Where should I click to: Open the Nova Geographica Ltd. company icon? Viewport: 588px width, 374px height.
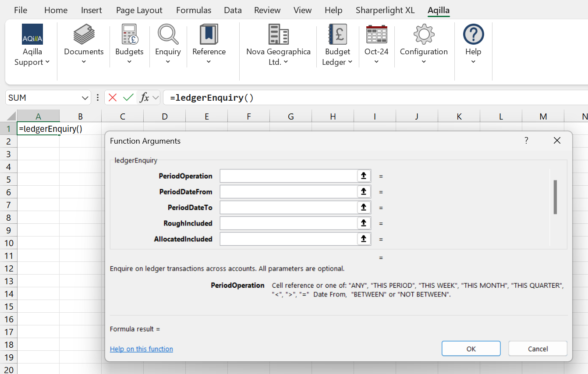(278, 35)
